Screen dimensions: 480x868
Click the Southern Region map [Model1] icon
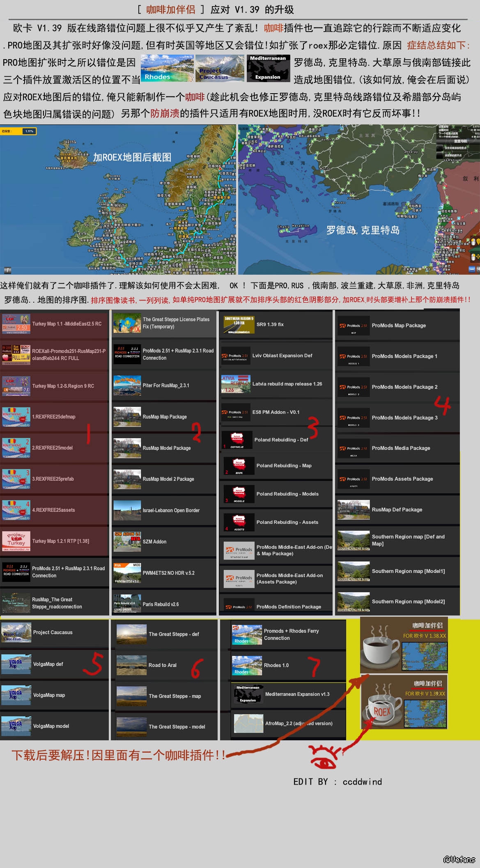coord(354,571)
